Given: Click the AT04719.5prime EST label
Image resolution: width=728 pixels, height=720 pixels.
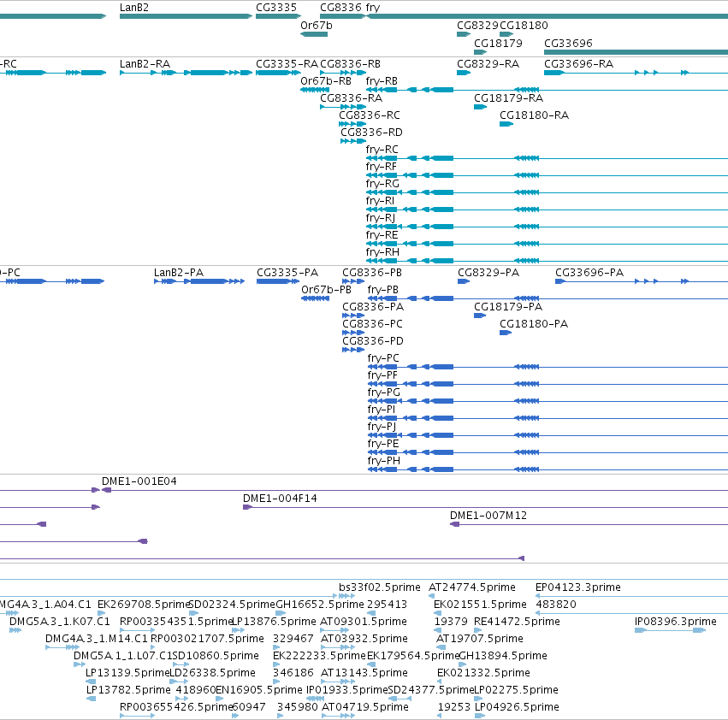Looking at the screenshot, I should pyautogui.click(x=365, y=707).
